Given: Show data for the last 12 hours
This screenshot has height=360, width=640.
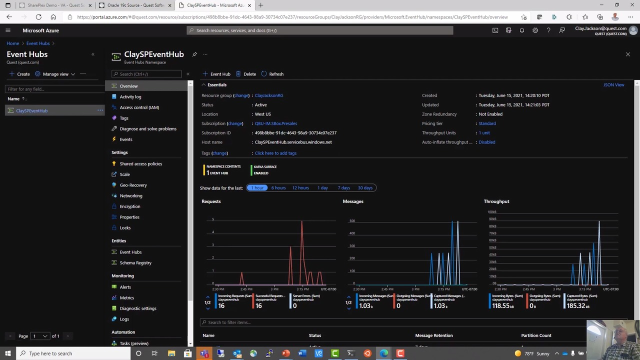Looking at the screenshot, I should pyautogui.click(x=300, y=188).
